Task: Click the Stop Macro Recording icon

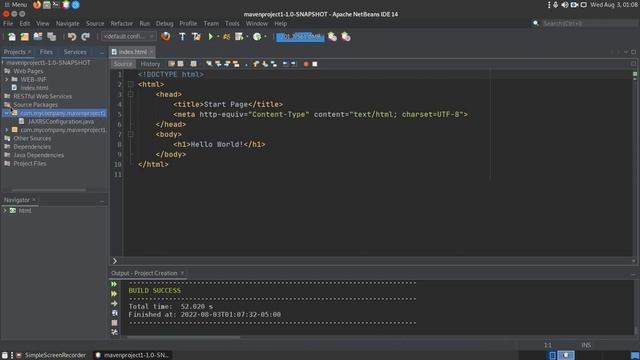Action: (315, 64)
